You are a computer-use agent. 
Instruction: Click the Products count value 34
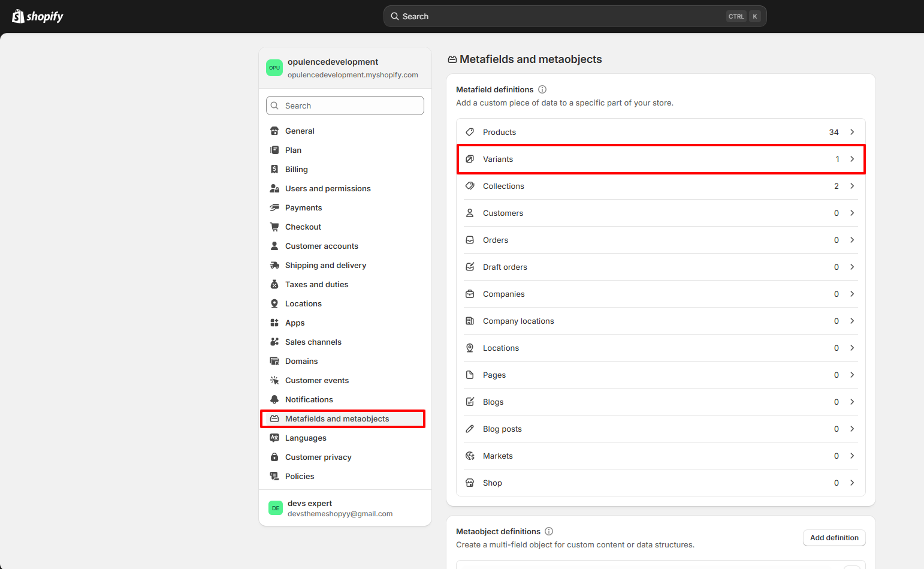pos(834,132)
